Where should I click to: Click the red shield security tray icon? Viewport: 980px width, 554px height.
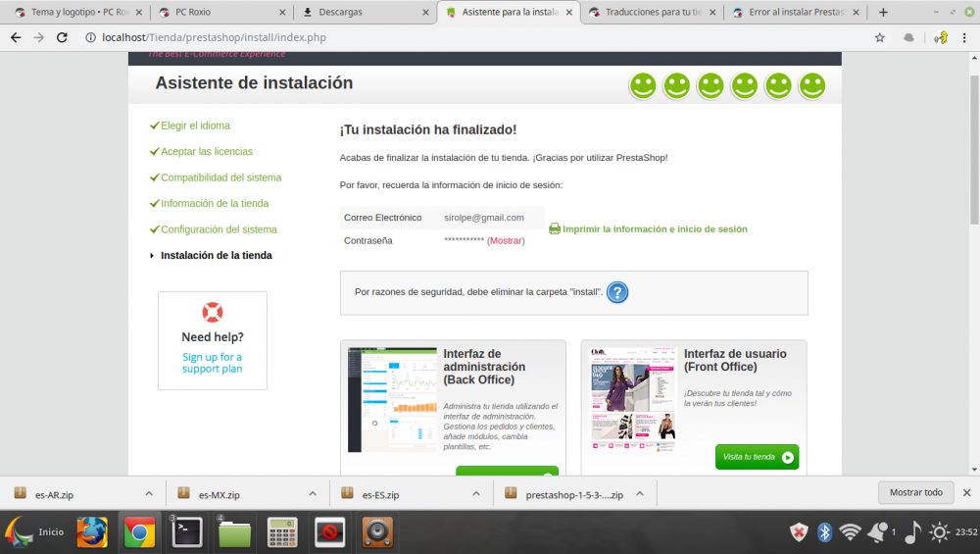(798, 532)
